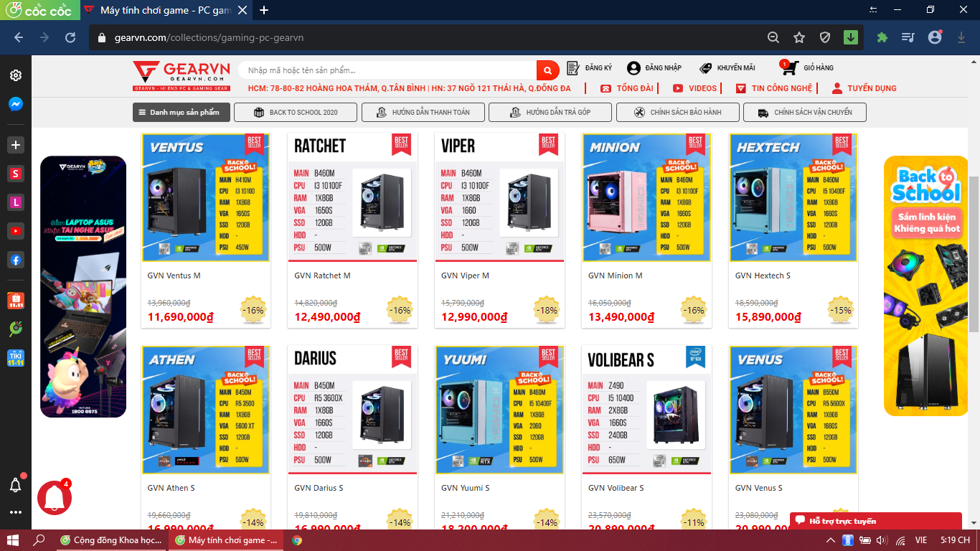Open YouTube from the browser sidebar
Viewport: 980px width, 551px height.
(x=15, y=231)
